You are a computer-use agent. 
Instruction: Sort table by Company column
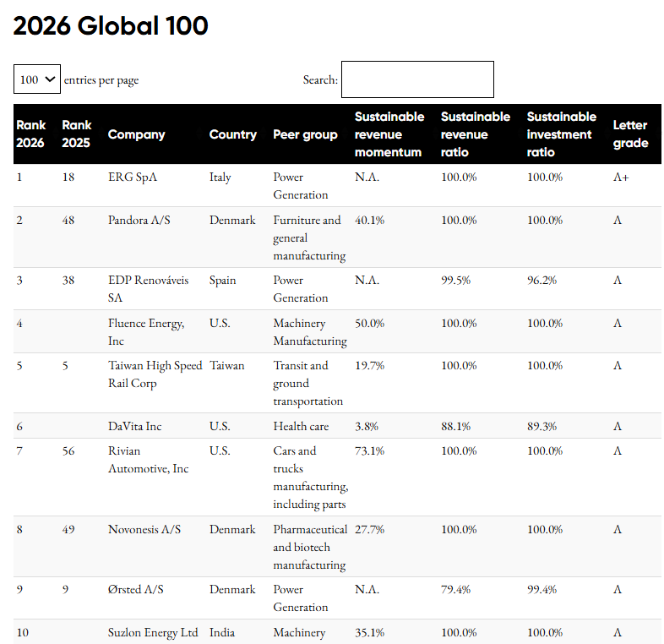point(136,134)
